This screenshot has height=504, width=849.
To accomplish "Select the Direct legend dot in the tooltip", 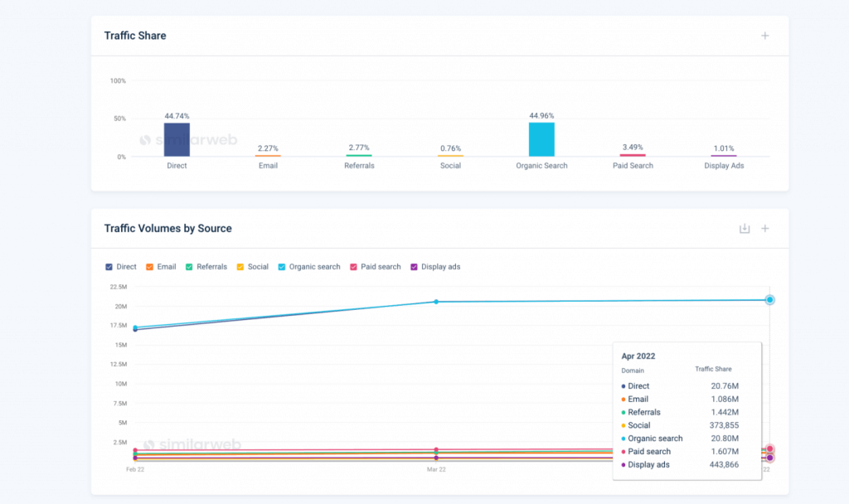I will click(x=623, y=385).
